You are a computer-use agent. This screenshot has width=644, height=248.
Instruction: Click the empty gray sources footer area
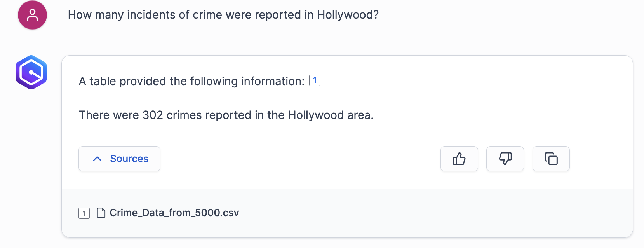click(x=427, y=213)
